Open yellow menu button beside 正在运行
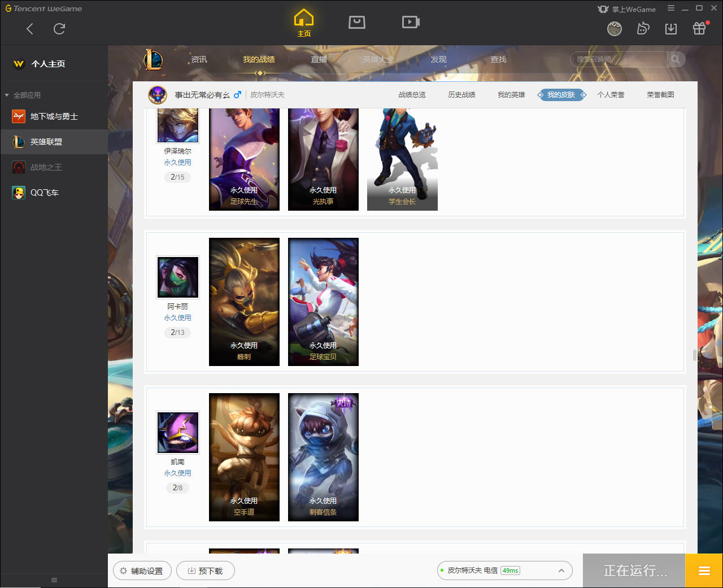This screenshot has width=723, height=588. click(x=704, y=570)
